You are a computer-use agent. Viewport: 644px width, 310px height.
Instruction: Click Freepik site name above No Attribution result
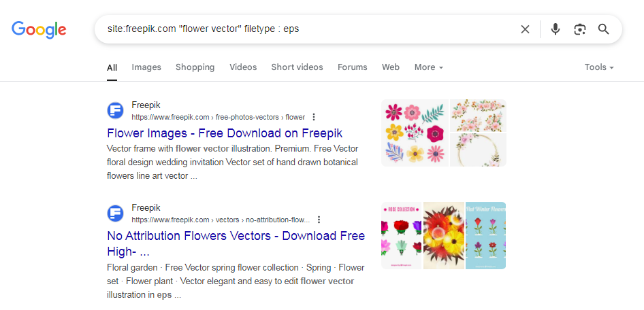(x=146, y=207)
